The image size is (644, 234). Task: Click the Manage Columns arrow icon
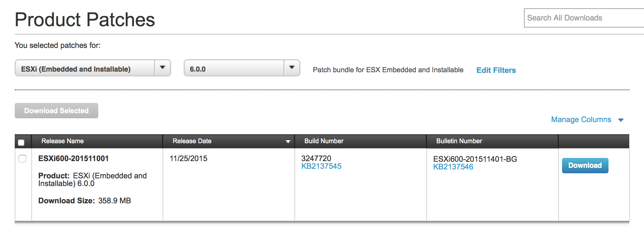(621, 120)
